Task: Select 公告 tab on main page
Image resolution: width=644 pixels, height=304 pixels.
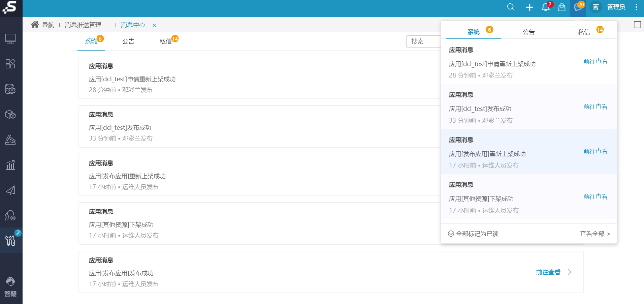Action: coord(128,41)
